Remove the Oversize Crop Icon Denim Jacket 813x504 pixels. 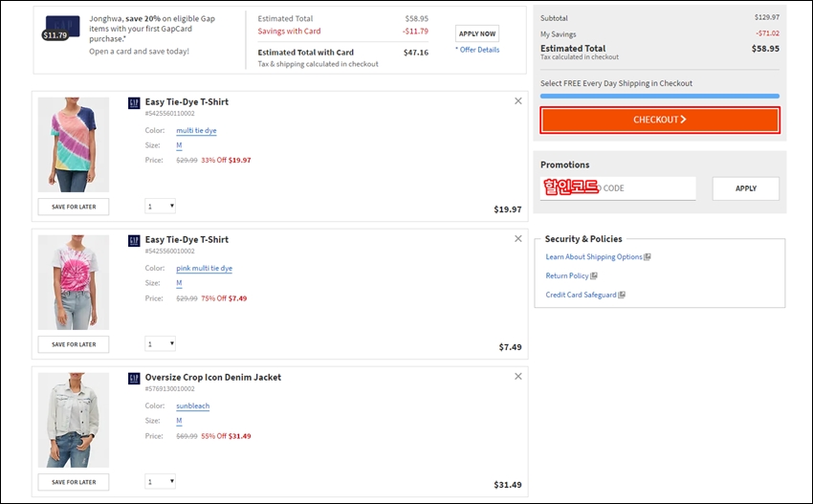[518, 377]
